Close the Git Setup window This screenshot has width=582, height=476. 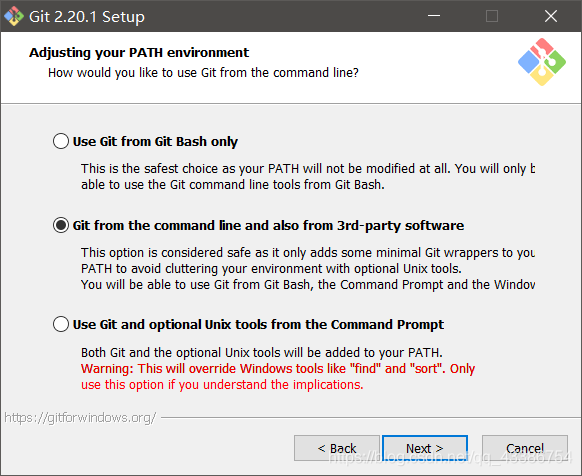click(x=551, y=16)
